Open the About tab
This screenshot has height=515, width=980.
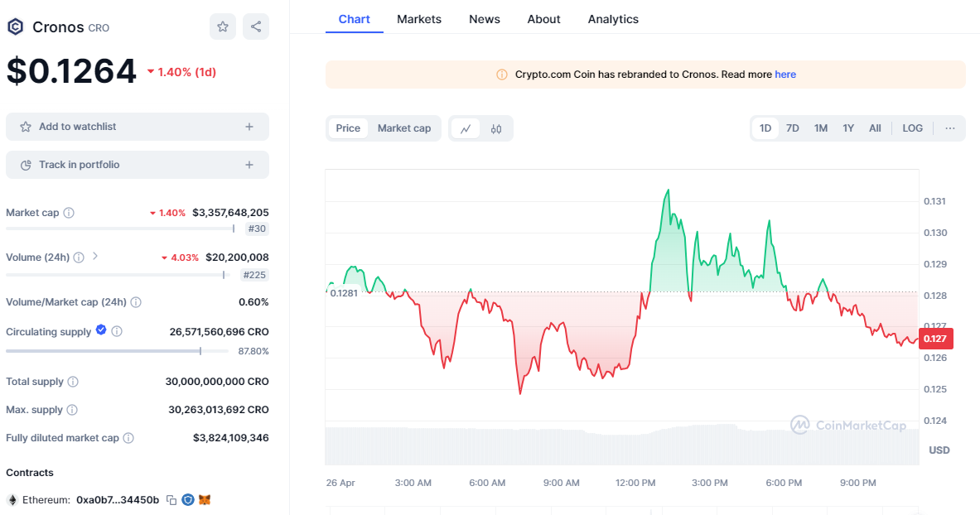[543, 19]
